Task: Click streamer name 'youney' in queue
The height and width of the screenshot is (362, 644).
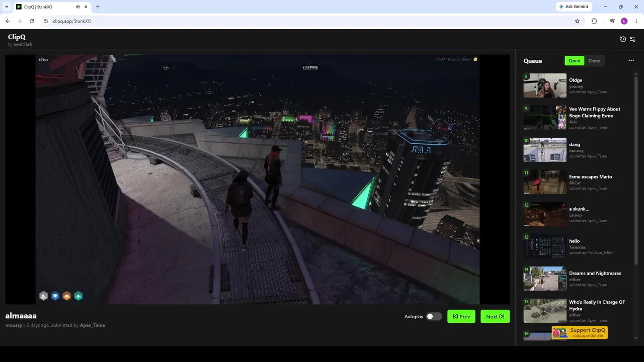Action: [576, 86]
